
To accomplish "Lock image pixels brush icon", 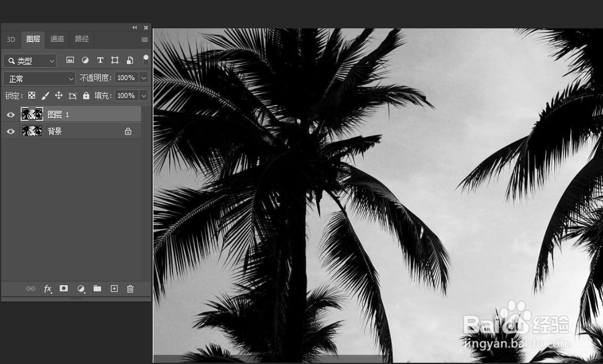I will 46,95.
